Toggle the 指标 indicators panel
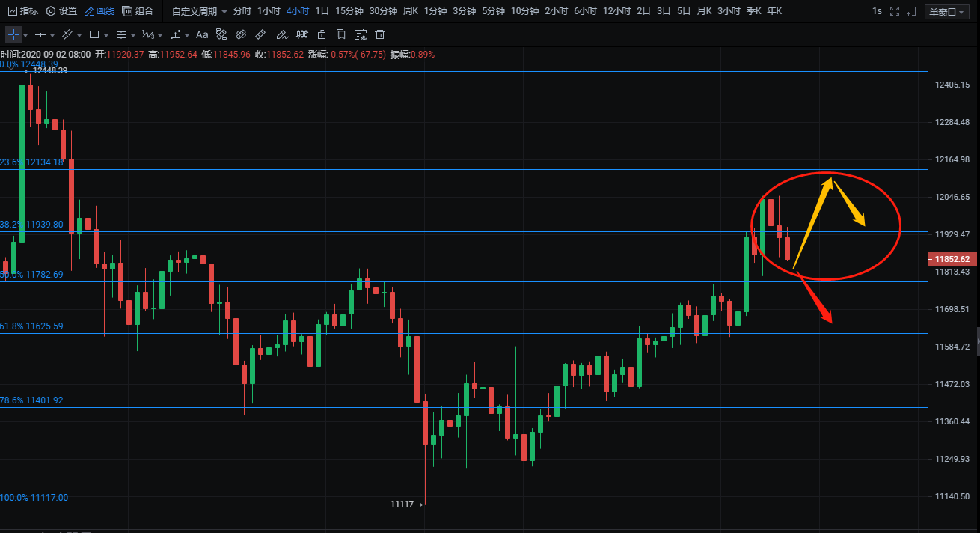Image resolution: width=980 pixels, height=533 pixels. coord(22,11)
